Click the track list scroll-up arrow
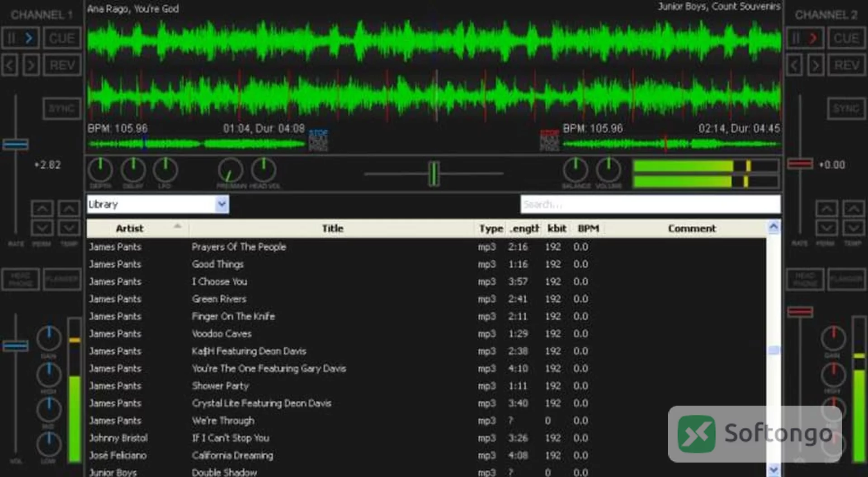 point(774,227)
